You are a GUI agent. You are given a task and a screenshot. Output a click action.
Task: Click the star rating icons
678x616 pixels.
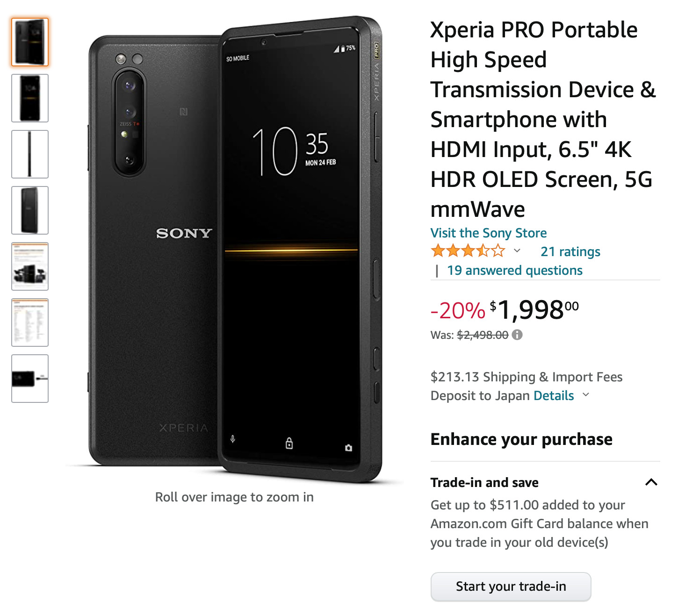click(x=468, y=251)
